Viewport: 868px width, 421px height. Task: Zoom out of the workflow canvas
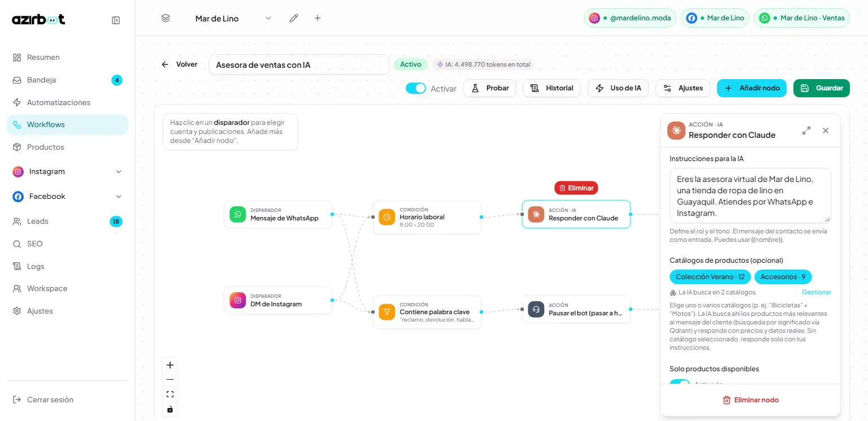pyautogui.click(x=170, y=380)
